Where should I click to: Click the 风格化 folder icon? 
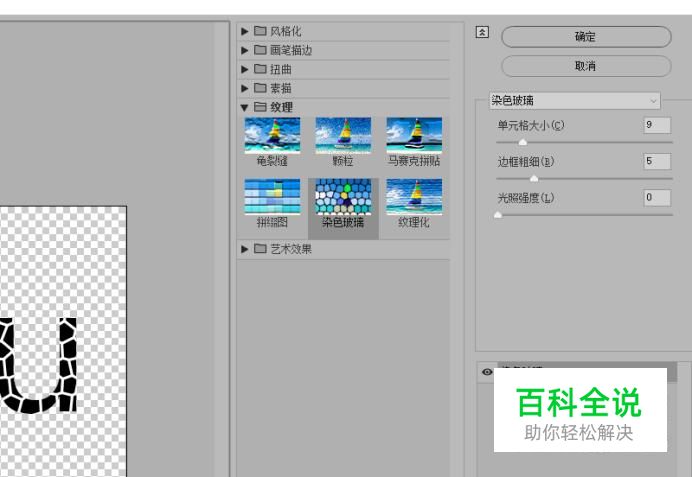[x=260, y=31]
